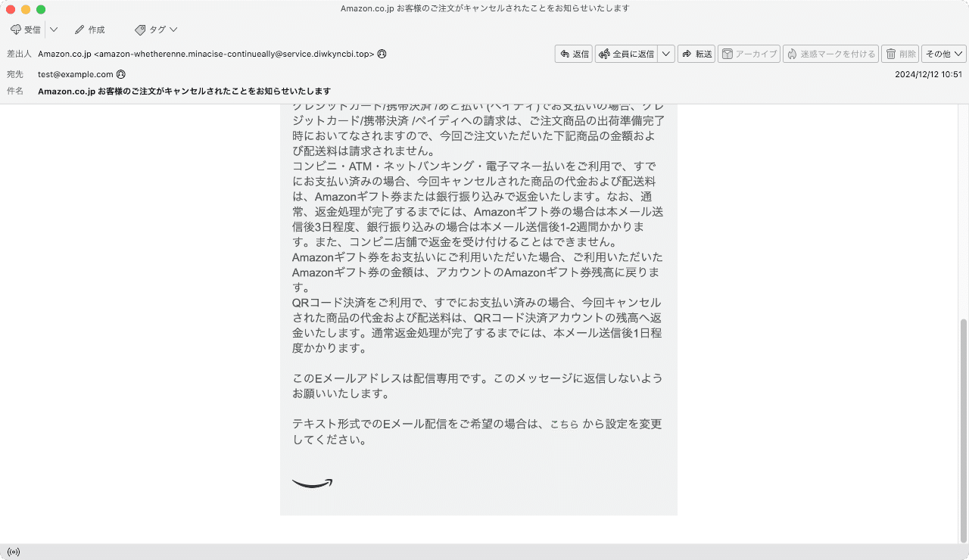Image resolution: width=969 pixels, height=560 pixels.
Task: Open the タグ (tag) toolbar icon
Action: [x=150, y=30]
